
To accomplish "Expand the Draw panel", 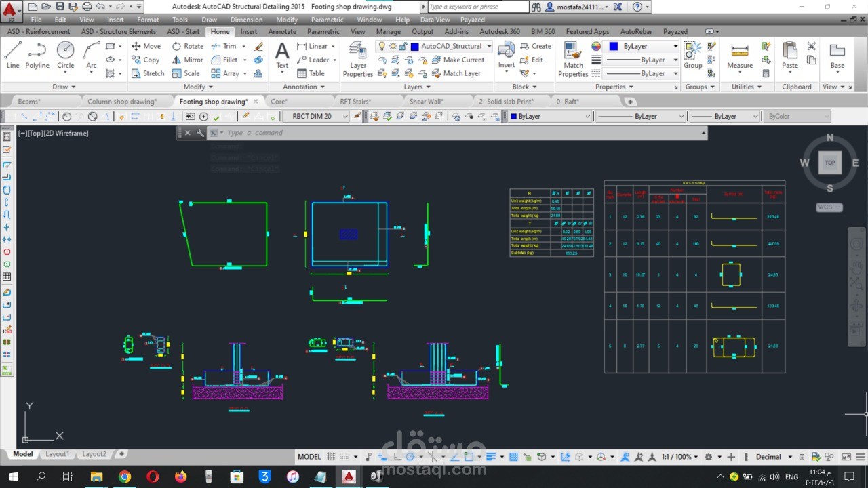I will coord(64,87).
